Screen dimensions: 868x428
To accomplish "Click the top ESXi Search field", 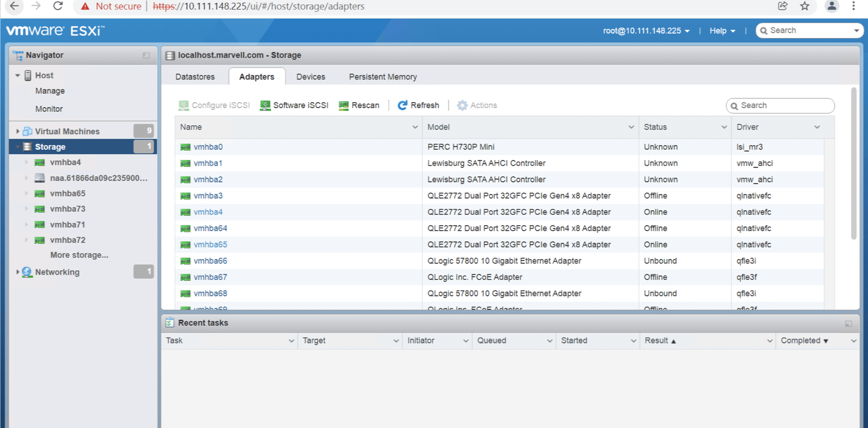I will [809, 30].
